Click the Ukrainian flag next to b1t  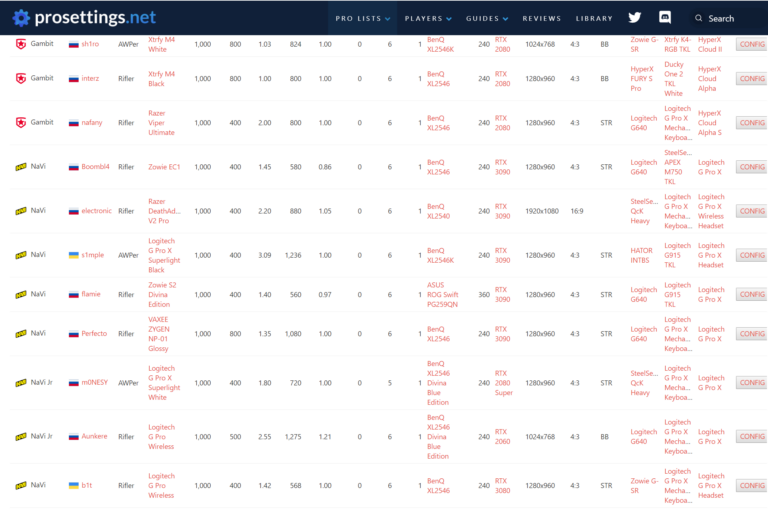[x=73, y=485]
